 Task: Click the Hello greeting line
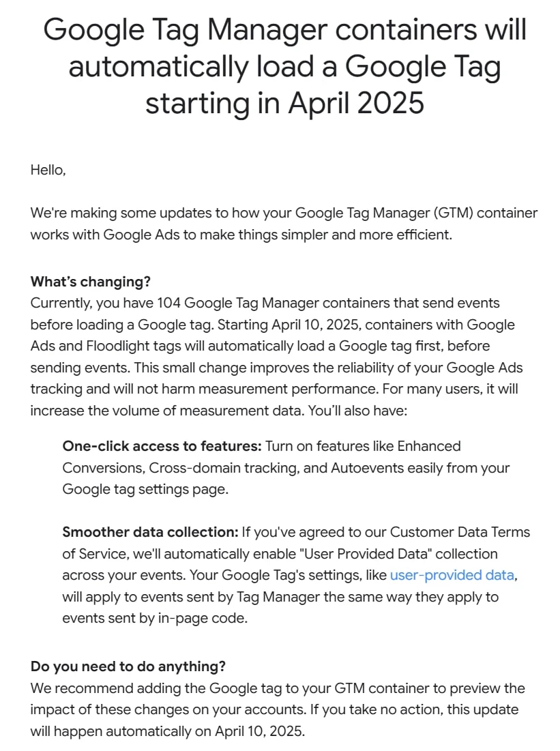48,170
